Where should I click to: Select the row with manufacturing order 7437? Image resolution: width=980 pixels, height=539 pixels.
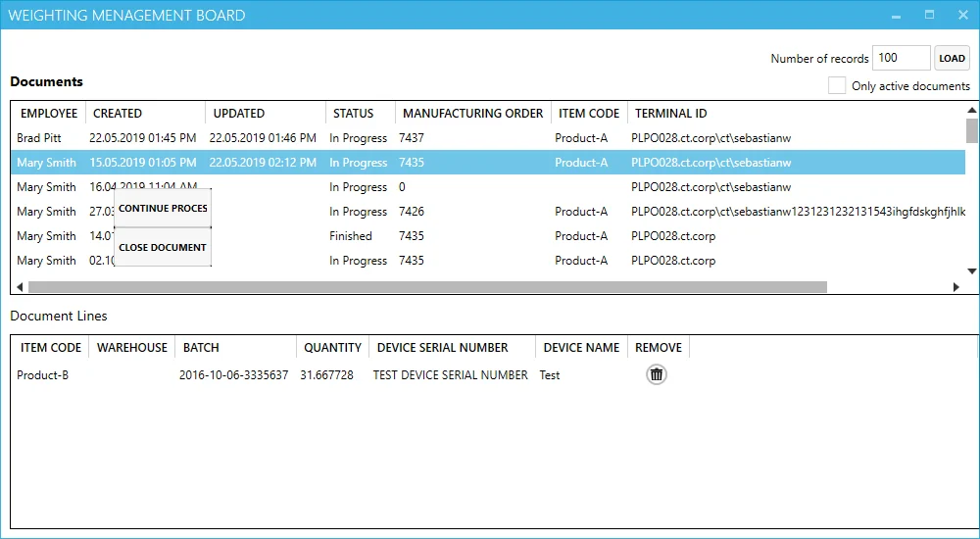489,137
